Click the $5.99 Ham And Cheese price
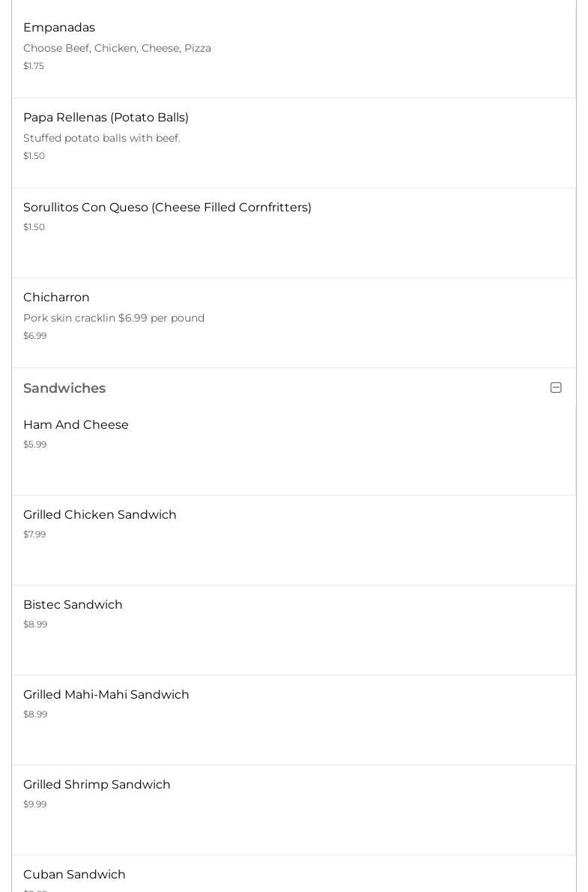Viewport: 588px width, 892px height. pyautogui.click(x=35, y=445)
